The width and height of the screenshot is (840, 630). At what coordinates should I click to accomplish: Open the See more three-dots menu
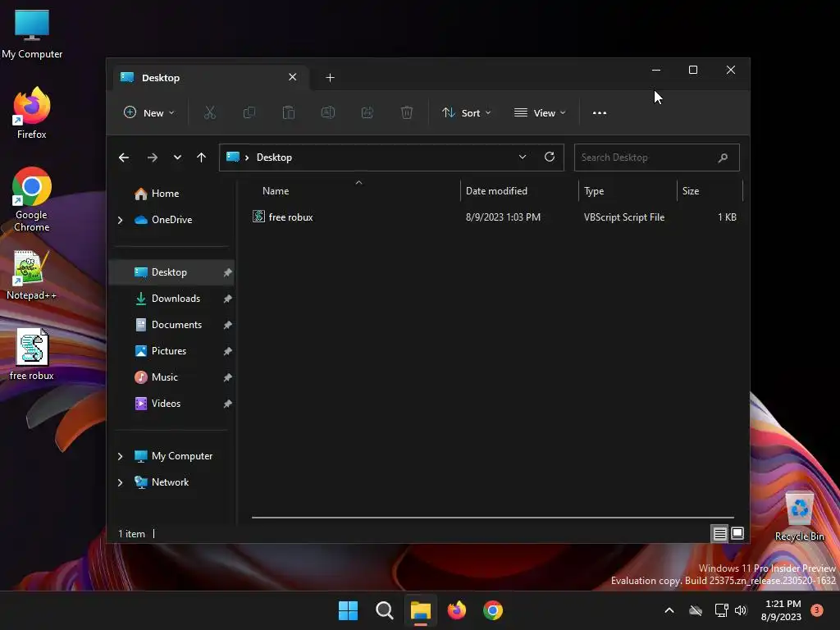pyautogui.click(x=600, y=112)
